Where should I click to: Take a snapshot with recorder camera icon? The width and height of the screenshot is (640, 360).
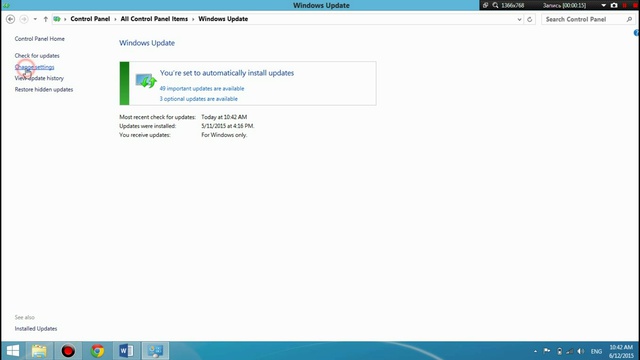614,5
